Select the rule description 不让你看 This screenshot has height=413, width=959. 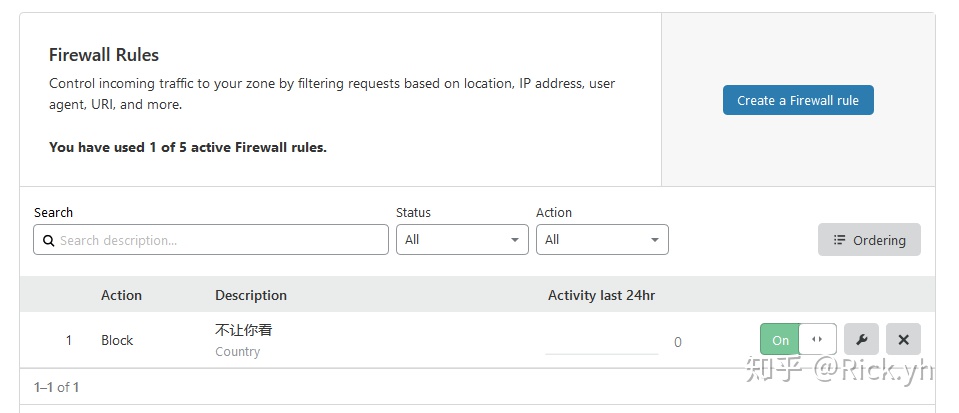click(x=243, y=330)
